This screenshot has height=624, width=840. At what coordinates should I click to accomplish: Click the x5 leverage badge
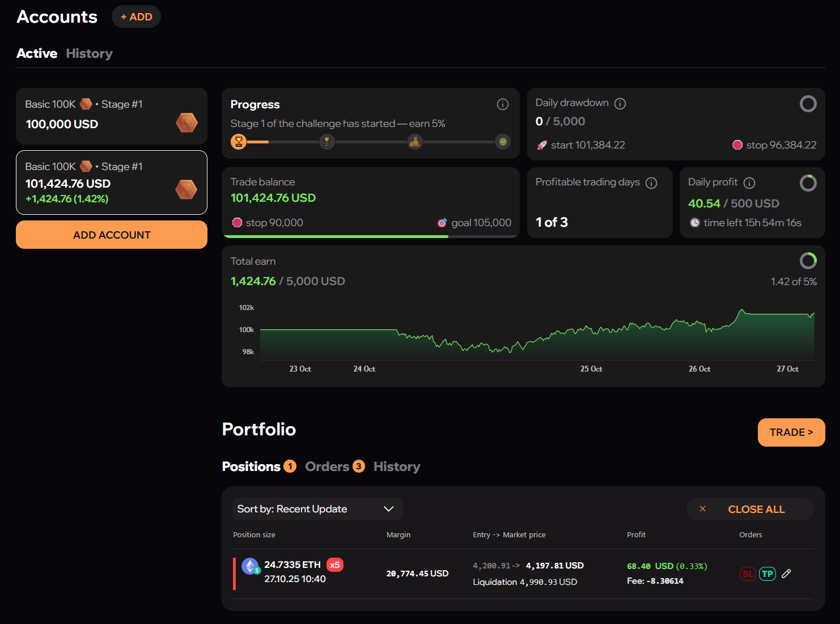pos(335,565)
